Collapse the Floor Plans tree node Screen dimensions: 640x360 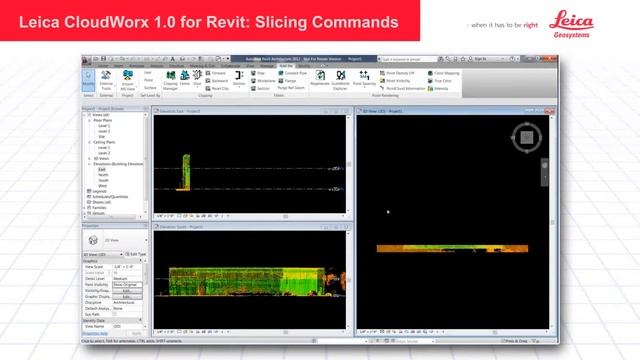point(89,120)
